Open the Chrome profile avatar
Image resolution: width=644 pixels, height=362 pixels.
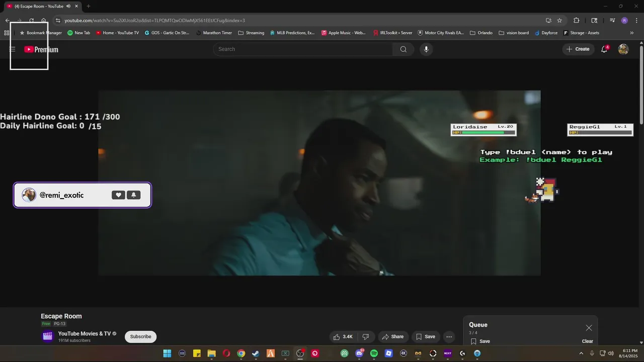coord(624,21)
